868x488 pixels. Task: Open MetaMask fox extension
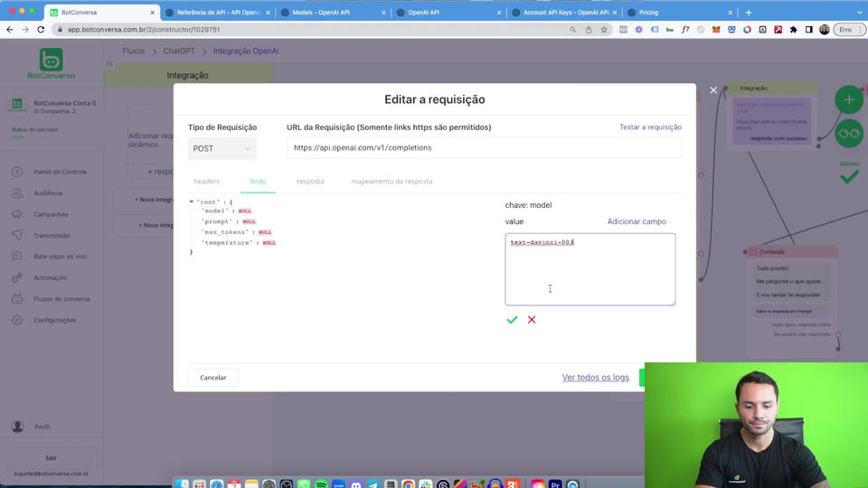[x=716, y=29]
